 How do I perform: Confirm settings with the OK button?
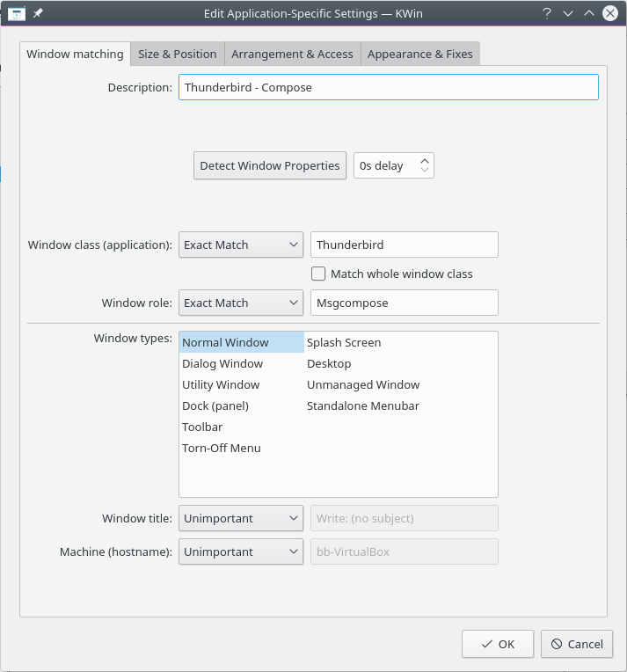point(497,644)
